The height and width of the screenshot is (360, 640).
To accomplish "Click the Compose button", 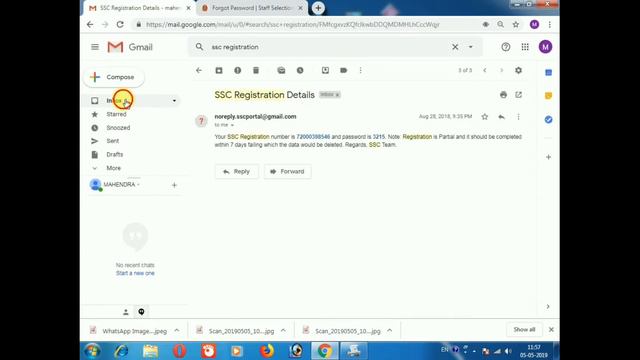I will tap(114, 77).
